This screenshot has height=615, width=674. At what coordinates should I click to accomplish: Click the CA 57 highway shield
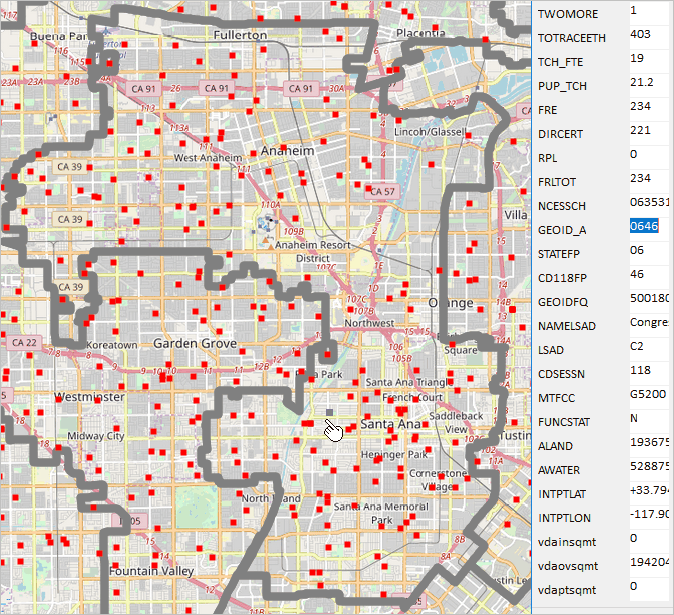[382, 191]
